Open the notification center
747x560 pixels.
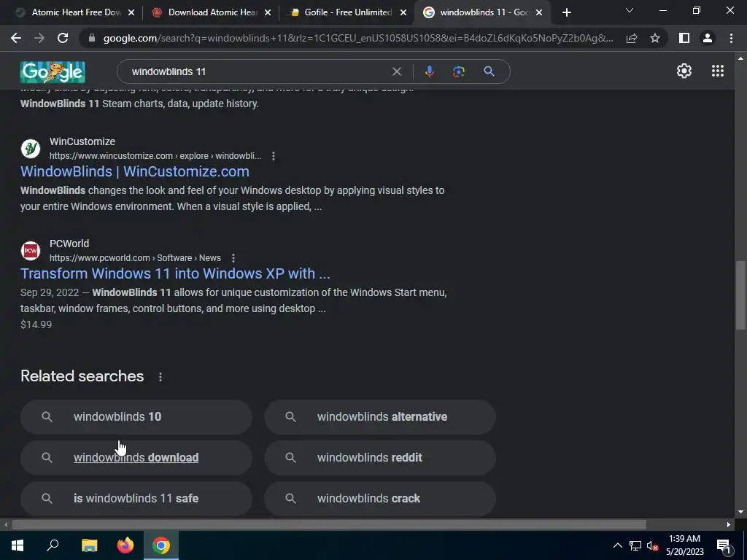point(723,545)
